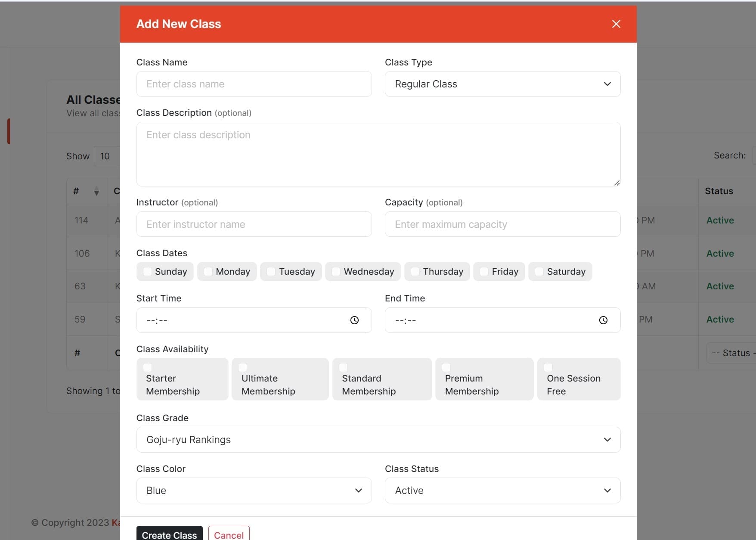Open the Class Status dropdown showing Active

coord(502,490)
